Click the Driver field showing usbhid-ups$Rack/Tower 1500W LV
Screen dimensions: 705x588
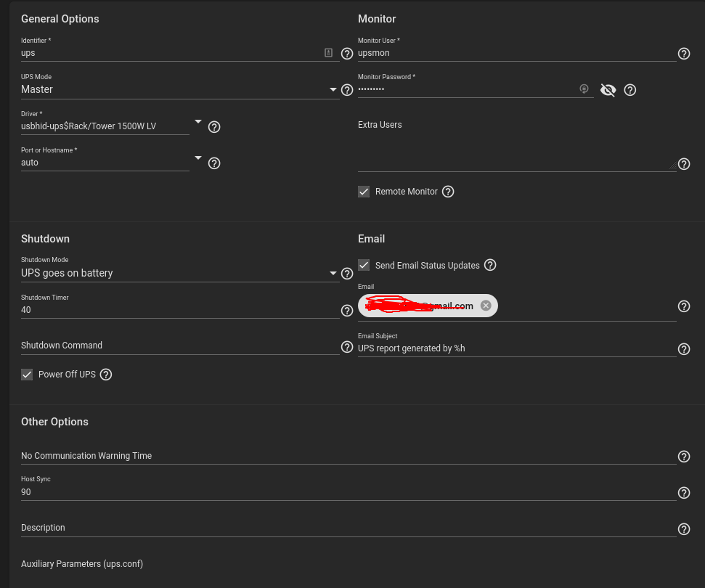click(105, 126)
